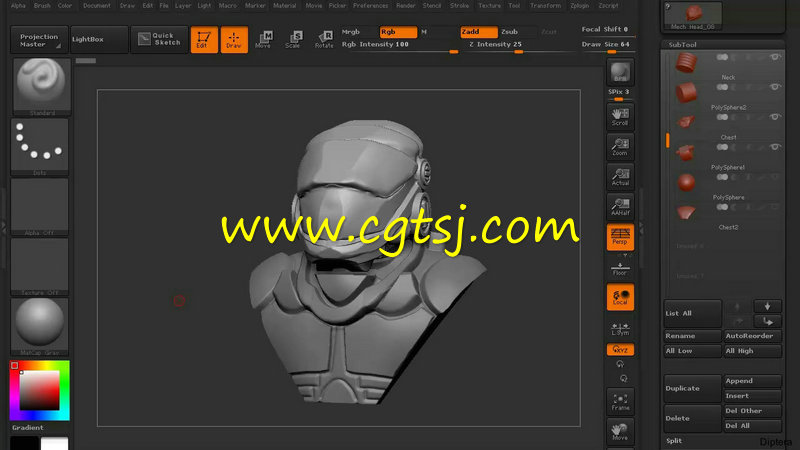The height and width of the screenshot is (450, 800).
Task: Click the right tray divider arrows
Action: pos(641,228)
